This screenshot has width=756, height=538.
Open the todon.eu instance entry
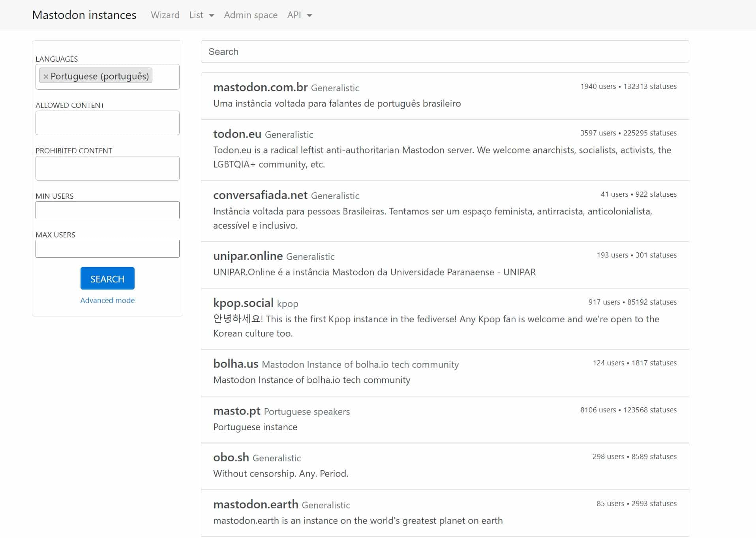(x=237, y=134)
